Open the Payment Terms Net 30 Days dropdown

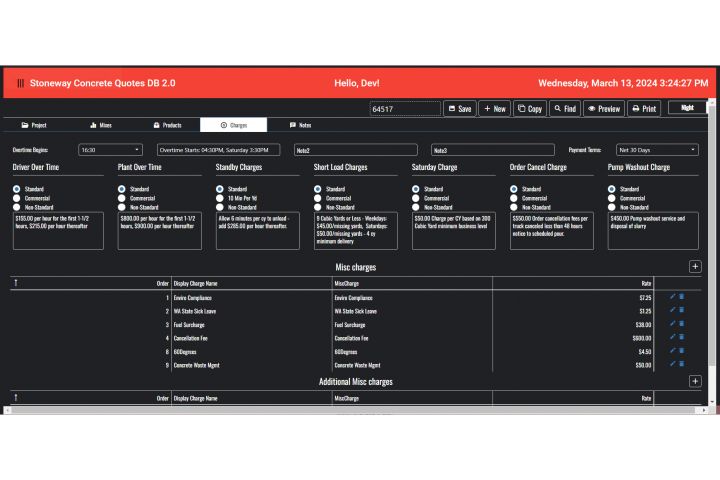tap(657, 150)
